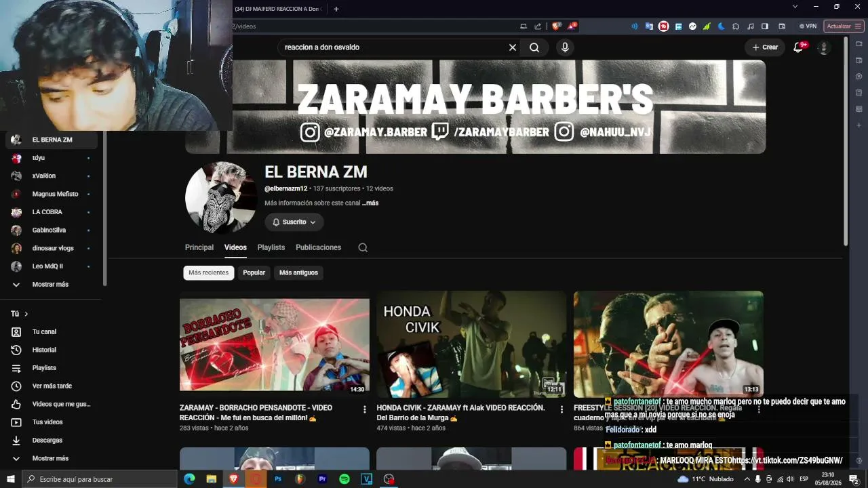Open Spotify from the taskbar
The width and height of the screenshot is (868, 488).
[344, 479]
